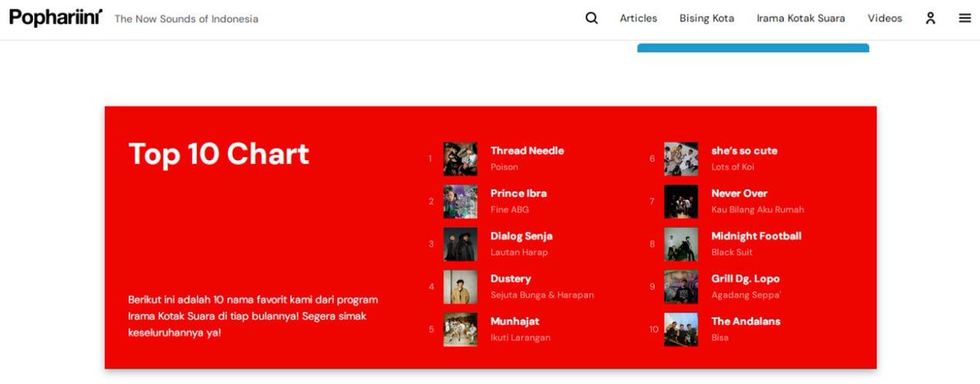Open Munhajat album thumbnail
The image size is (980, 384).
point(461,329)
